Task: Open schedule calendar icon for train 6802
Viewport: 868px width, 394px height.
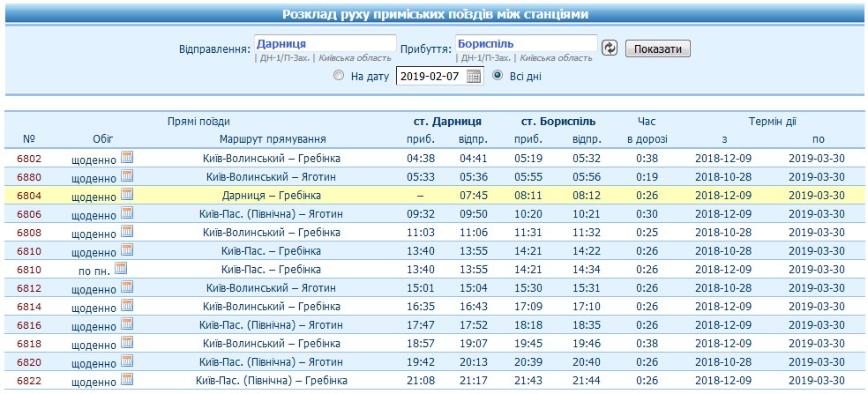Action: [x=127, y=157]
